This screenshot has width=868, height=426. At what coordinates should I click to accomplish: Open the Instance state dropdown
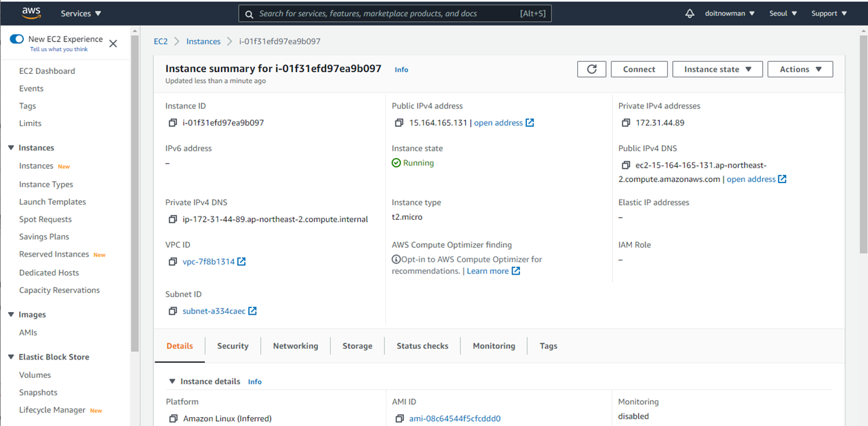[x=717, y=69]
